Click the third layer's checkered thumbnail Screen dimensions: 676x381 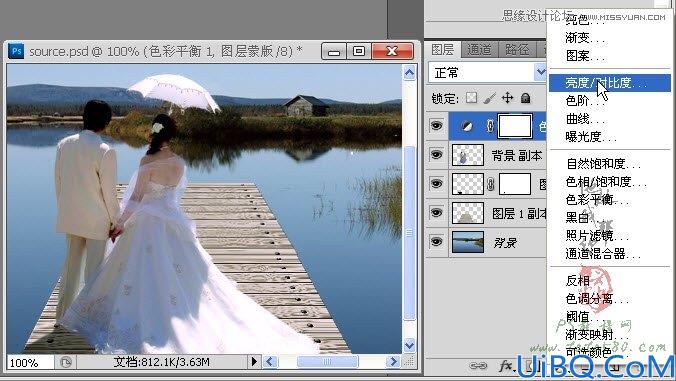coord(468,184)
